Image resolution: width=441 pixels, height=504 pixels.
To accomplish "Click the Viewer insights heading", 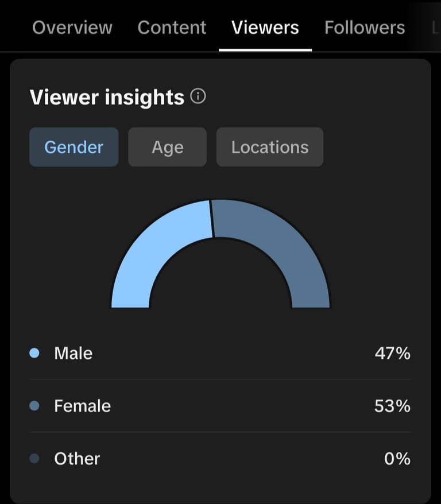I will 107,97.
